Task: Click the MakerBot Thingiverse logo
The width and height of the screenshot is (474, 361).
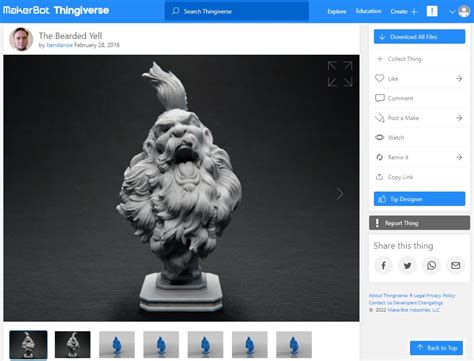Action: click(56, 10)
